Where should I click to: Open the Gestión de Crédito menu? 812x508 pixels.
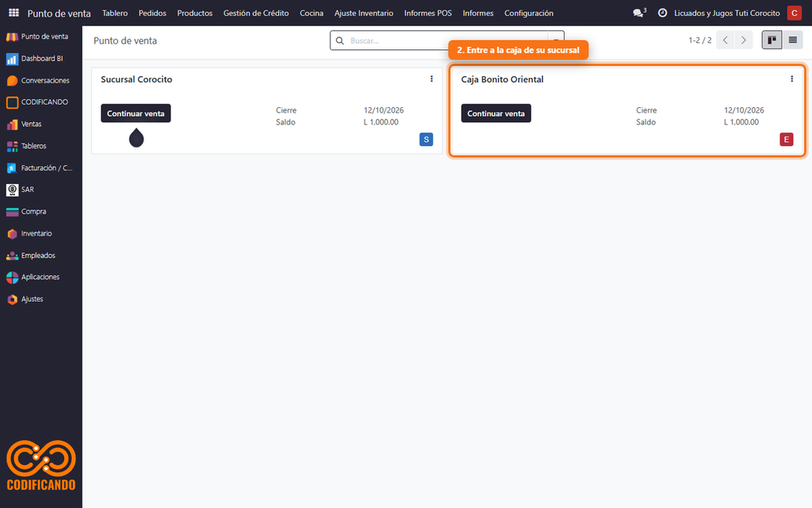[x=256, y=13]
